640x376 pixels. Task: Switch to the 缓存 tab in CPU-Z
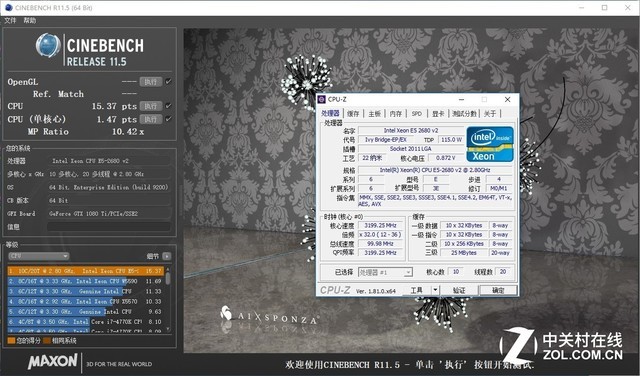[353, 113]
